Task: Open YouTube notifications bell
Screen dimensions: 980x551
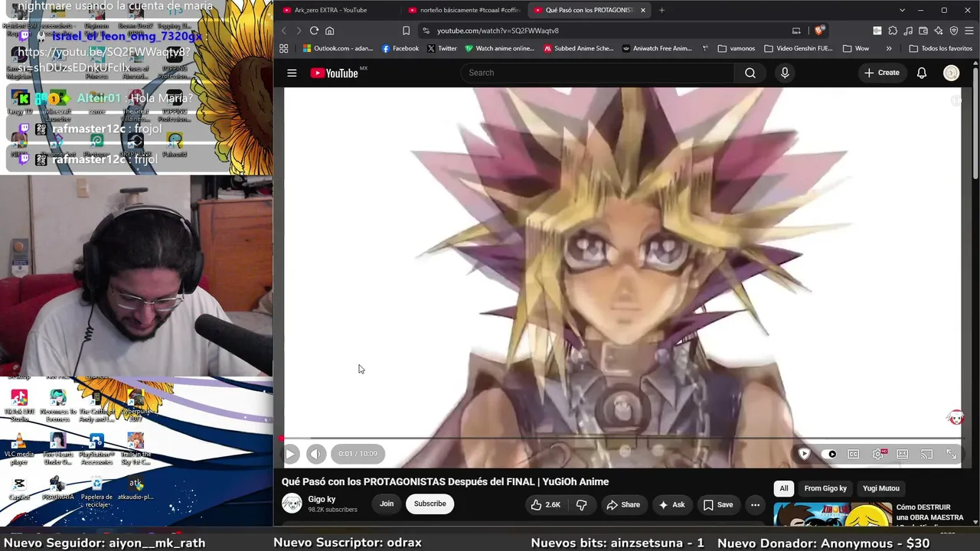Action: (x=922, y=73)
